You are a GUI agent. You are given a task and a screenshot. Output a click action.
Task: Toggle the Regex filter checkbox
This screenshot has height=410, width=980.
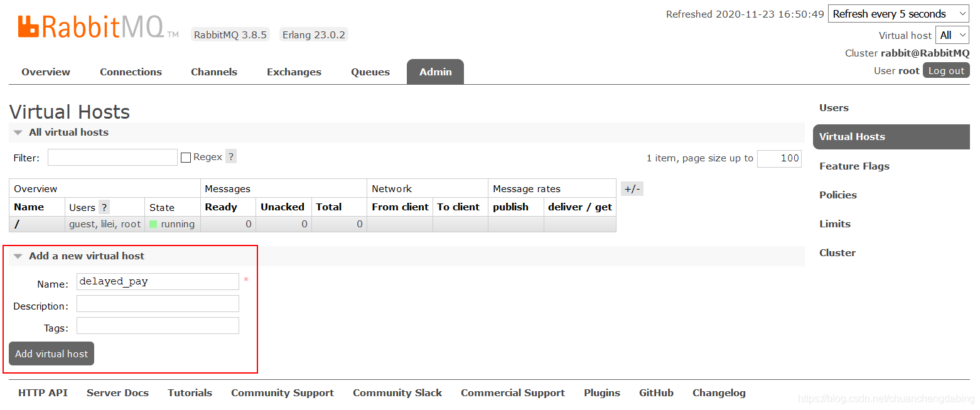pyautogui.click(x=186, y=158)
